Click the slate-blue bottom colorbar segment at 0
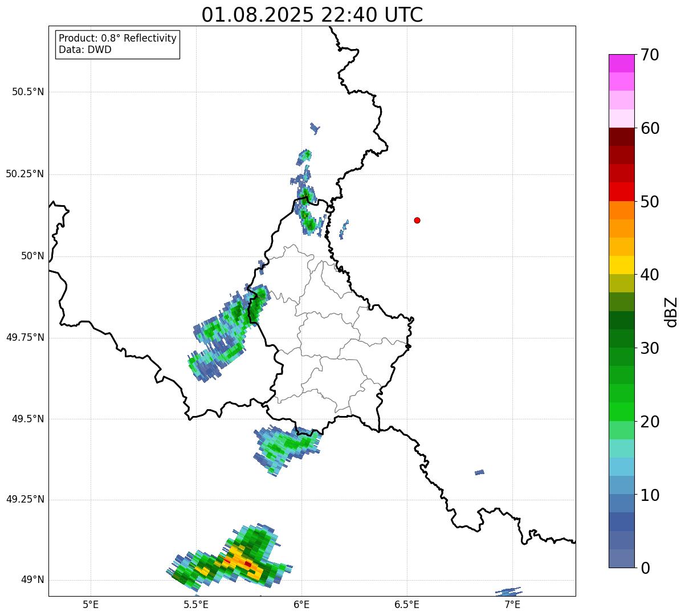 622,558
